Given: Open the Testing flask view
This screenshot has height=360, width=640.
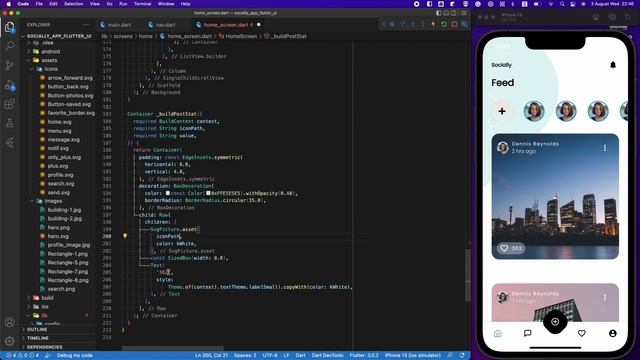Looking at the screenshot, I should coord(9,122).
